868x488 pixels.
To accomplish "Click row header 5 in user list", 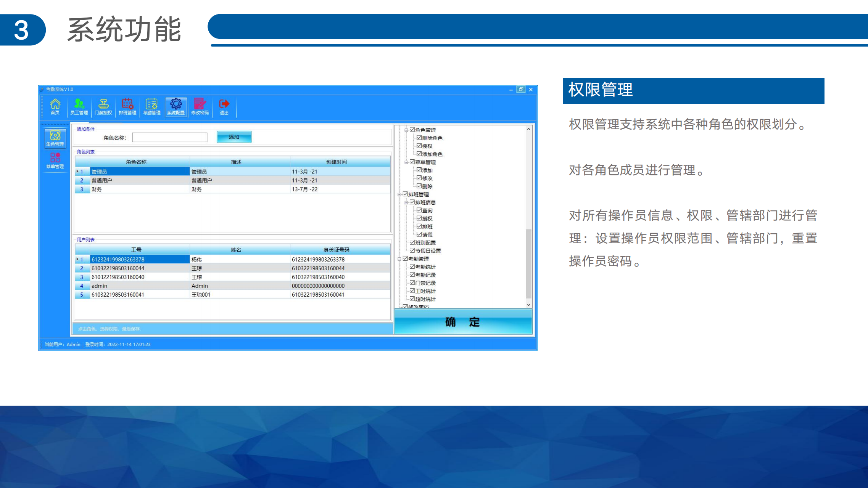I will pos(82,294).
